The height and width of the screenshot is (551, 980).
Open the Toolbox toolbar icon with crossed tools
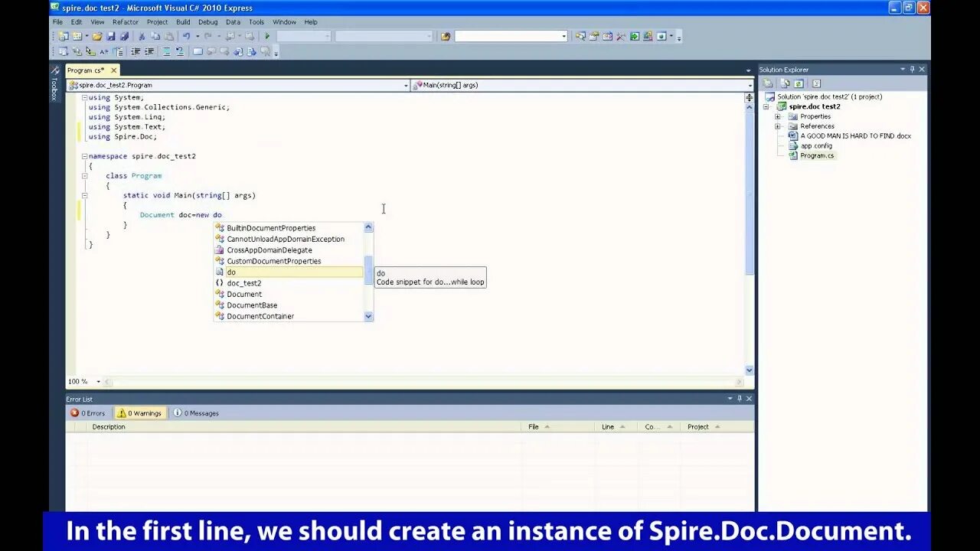click(x=621, y=36)
